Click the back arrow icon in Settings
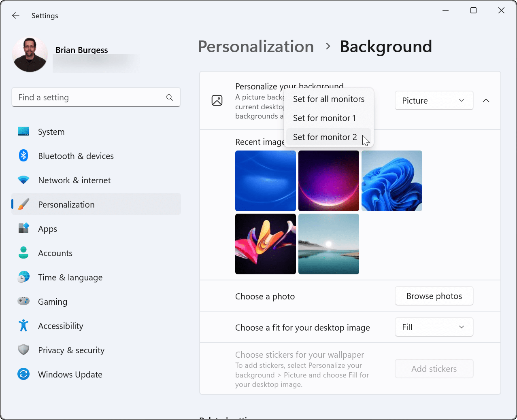The width and height of the screenshot is (517, 420). 16,15
